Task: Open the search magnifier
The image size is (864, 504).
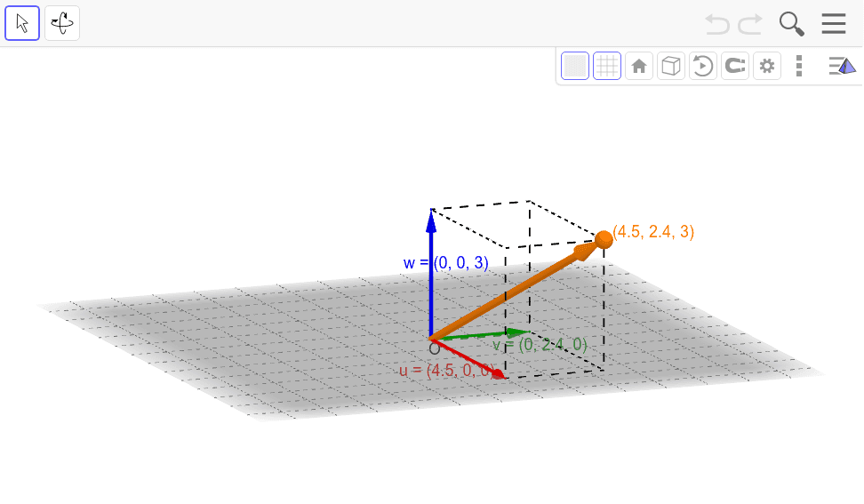Action: 791,24
